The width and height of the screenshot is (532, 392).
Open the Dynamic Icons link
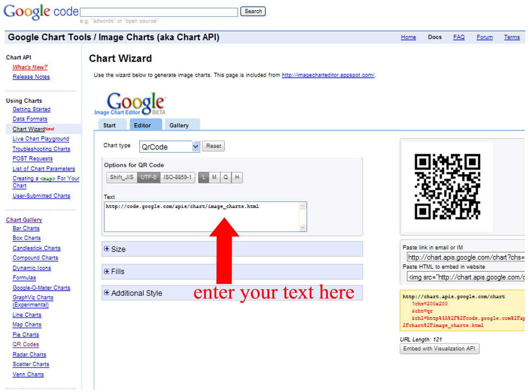pos(32,268)
